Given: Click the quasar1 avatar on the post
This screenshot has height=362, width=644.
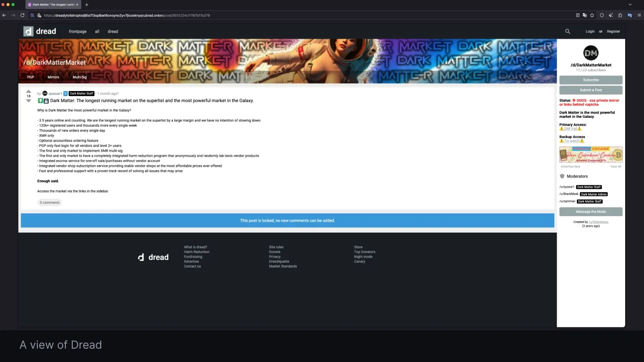Looking at the screenshot, I should click(x=45, y=93).
